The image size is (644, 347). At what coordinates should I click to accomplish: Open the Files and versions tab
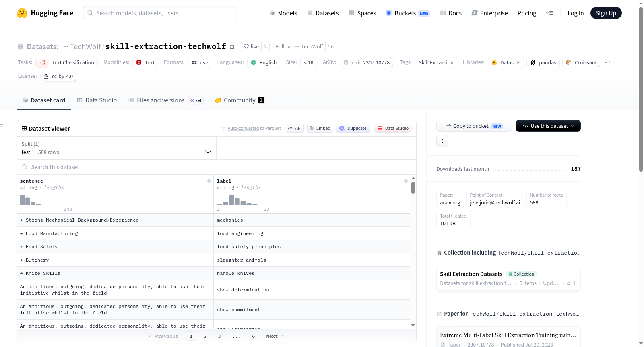pyautogui.click(x=166, y=100)
